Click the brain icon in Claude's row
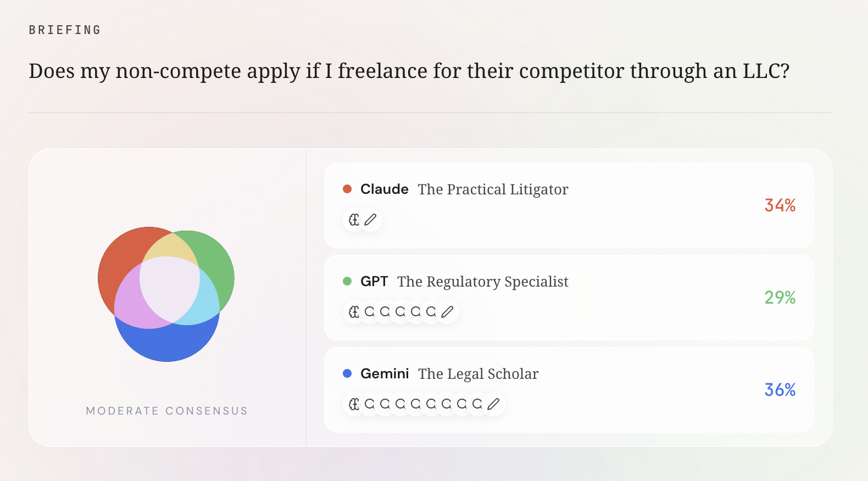The width and height of the screenshot is (868, 481). tap(354, 220)
